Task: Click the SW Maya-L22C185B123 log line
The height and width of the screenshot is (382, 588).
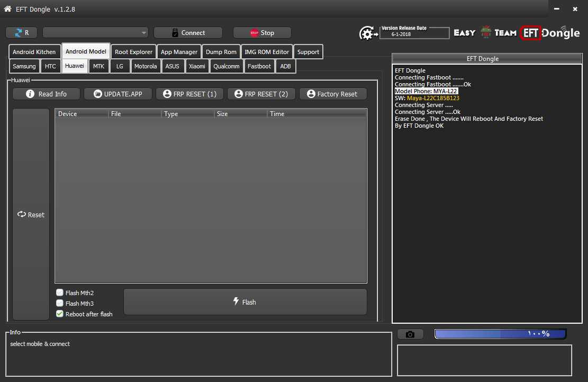Action: click(x=427, y=98)
